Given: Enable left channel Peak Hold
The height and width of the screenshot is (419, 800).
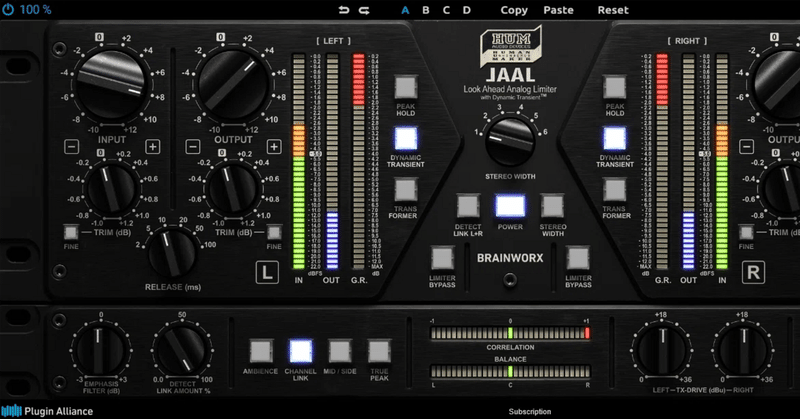Looking at the screenshot, I should tap(406, 87).
